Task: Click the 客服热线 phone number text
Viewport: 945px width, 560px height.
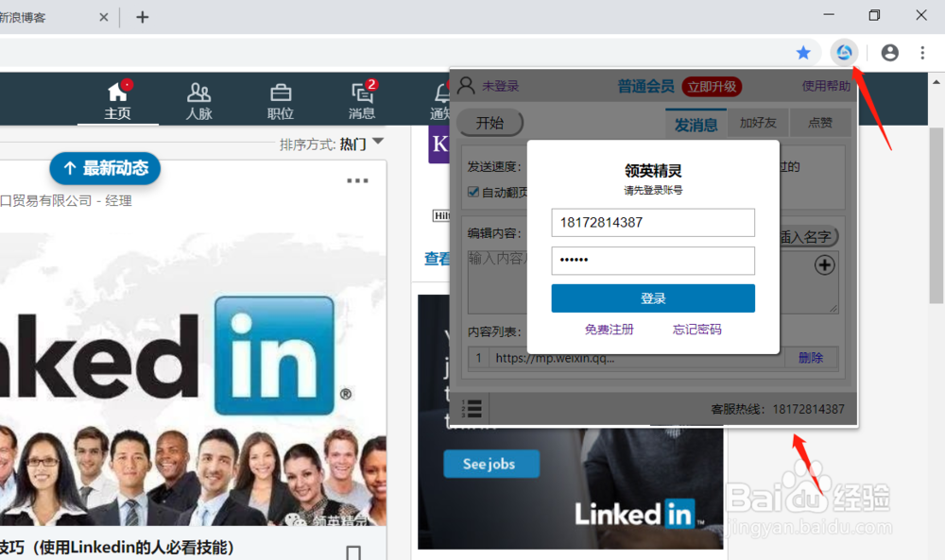Action: [x=808, y=410]
